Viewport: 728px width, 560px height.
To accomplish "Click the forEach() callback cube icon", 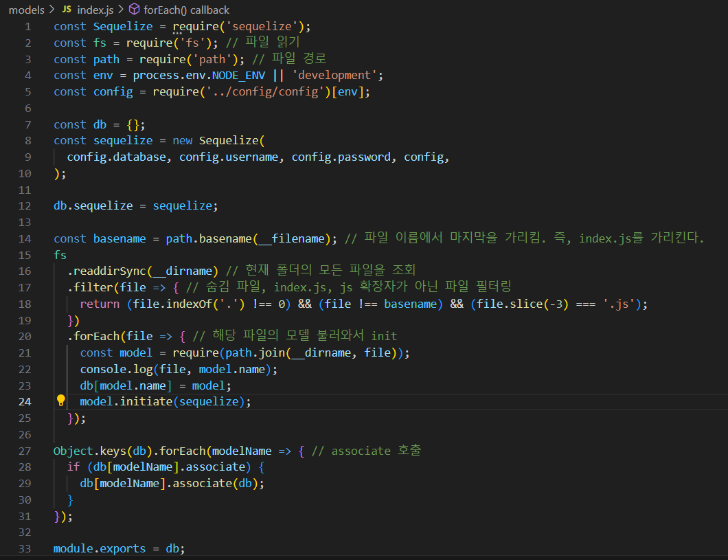I will coord(134,10).
